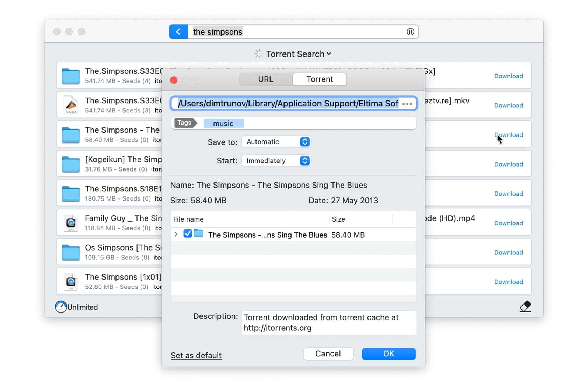Open the Save to dropdown
Image resolution: width=588 pixels, height=392 pixels.
coord(276,142)
